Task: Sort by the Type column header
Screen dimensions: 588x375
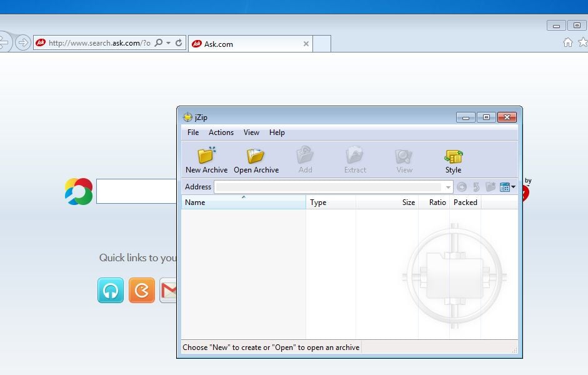Action: [331, 202]
